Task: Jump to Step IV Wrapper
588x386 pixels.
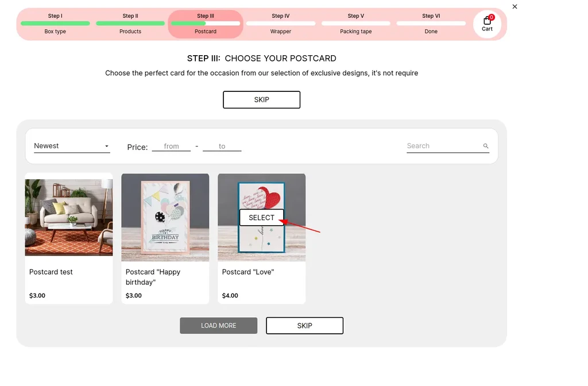Action: (x=280, y=24)
